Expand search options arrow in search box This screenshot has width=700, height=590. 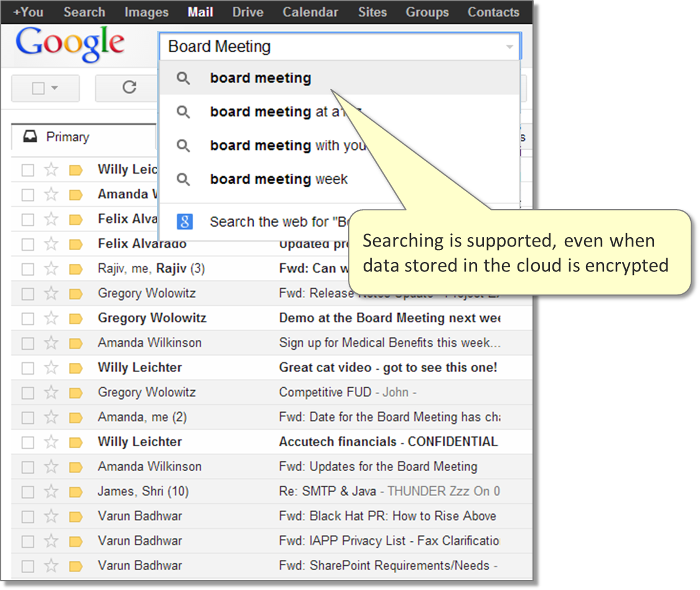tap(509, 47)
